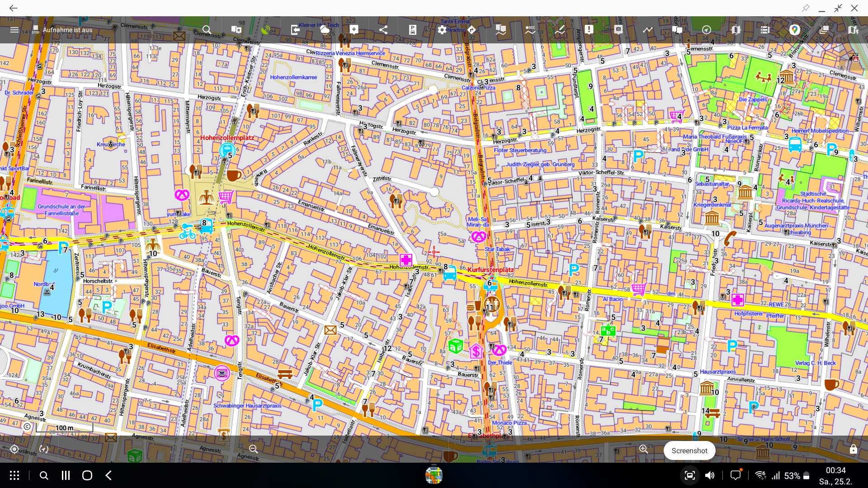Zoom out using the minus magnifier

(x=254, y=449)
